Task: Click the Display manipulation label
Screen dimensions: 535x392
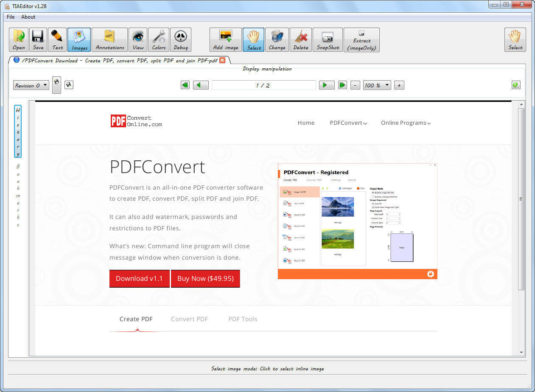Action: tap(267, 69)
